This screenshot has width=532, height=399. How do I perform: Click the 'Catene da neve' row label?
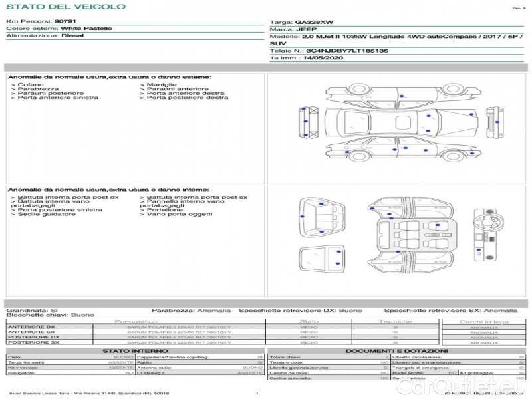point(289,373)
